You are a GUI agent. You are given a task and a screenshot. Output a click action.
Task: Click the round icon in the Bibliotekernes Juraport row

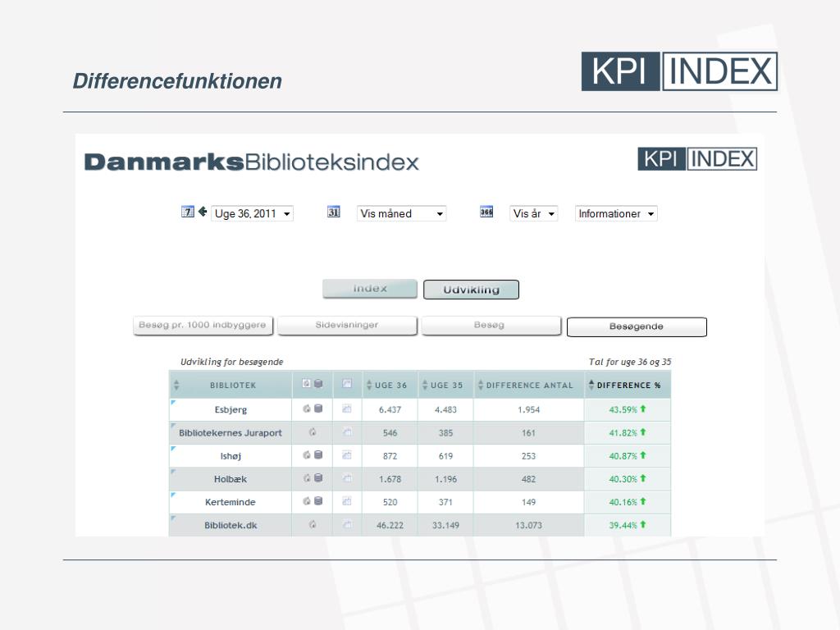coord(313,431)
